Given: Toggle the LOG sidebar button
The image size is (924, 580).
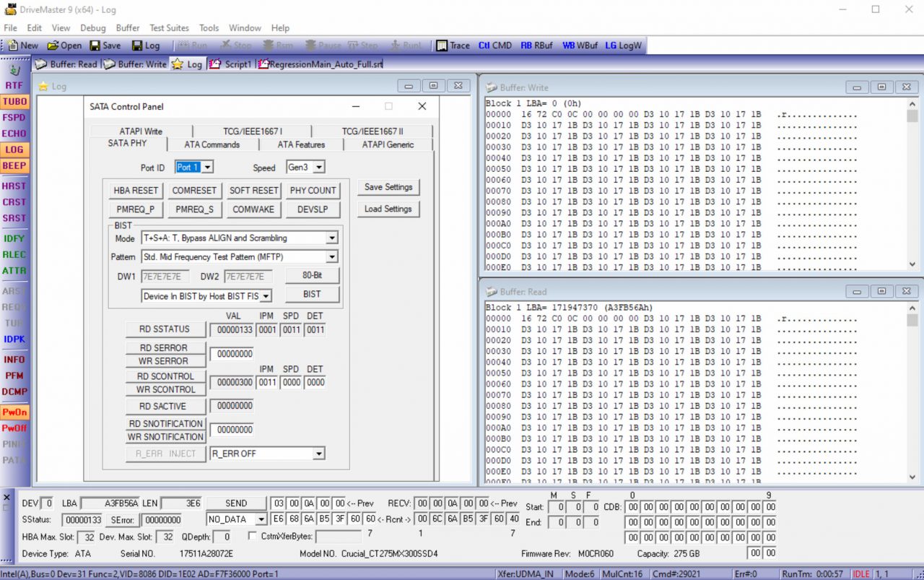Looking at the screenshot, I should click(x=14, y=150).
